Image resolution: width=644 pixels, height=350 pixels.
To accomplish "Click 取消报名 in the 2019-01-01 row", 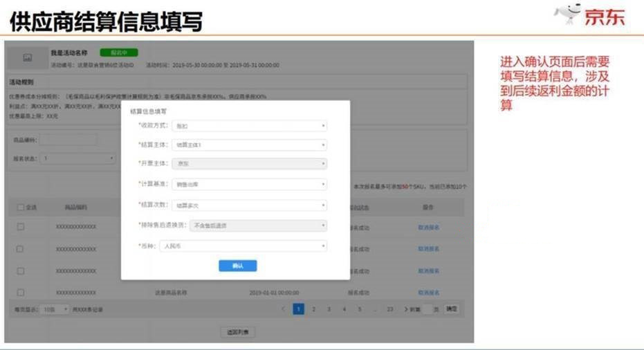I will pos(428,293).
